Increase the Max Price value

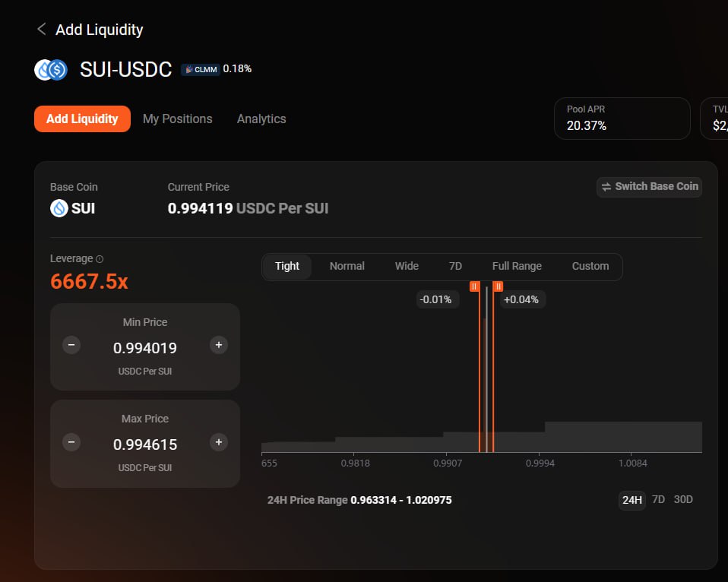[219, 442]
